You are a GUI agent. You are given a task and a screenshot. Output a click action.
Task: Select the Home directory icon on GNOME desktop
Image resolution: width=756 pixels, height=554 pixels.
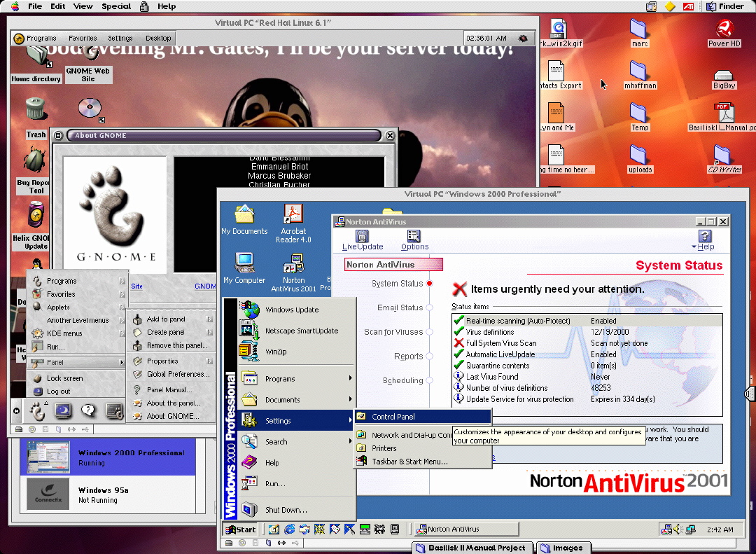(x=36, y=64)
